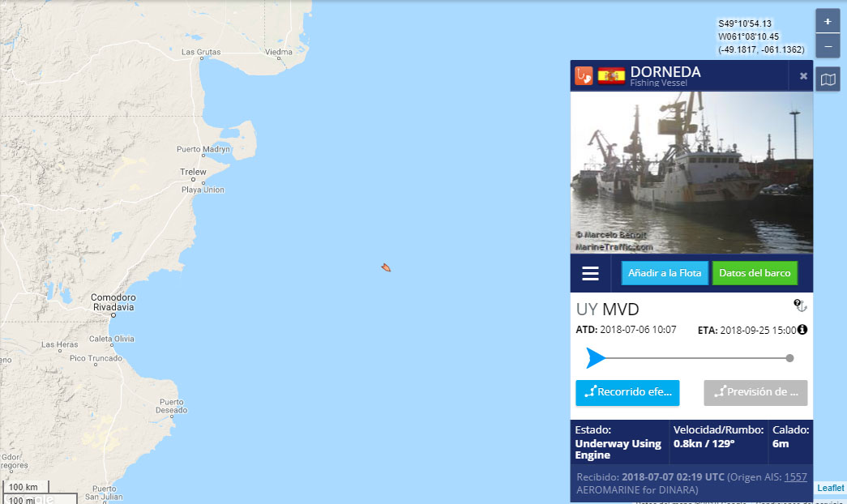The width and height of the screenshot is (847, 504).
Task: Click Añadir a la Flota button
Action: pyautogui.click(x=665, y=273)
